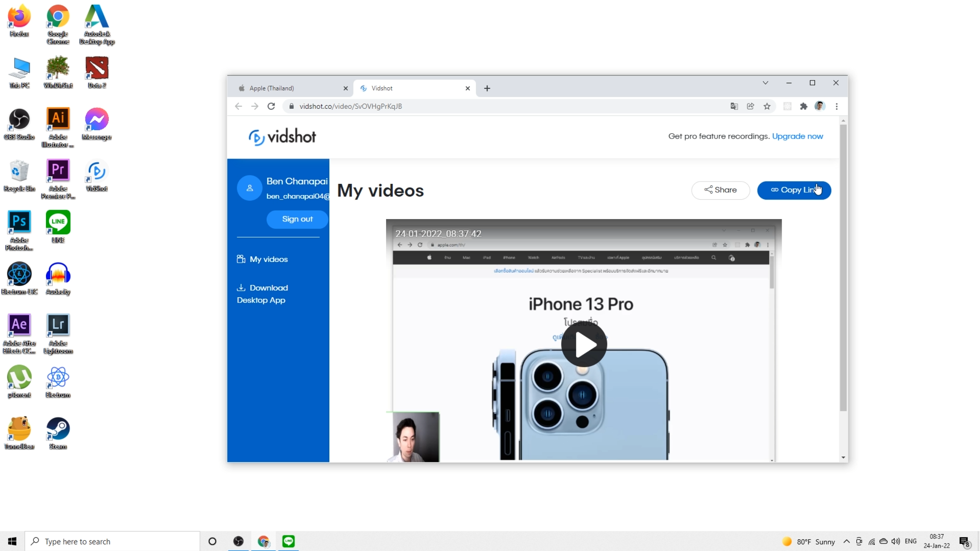Follow the Upgrade now link
The width and height of the screenshot is (980, 551).
797,136
